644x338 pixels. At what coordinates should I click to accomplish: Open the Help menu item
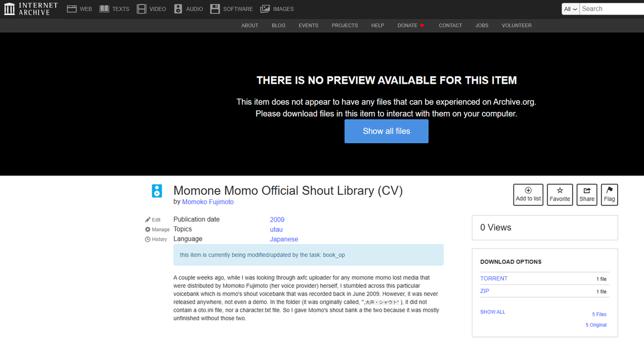click(x=378, y=25)
